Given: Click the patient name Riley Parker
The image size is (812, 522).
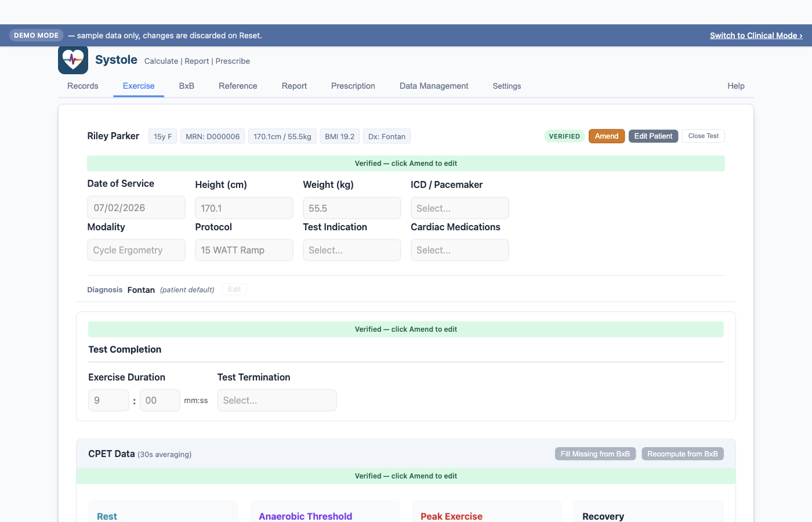Looking at the screenshot, I should [113, 136].
